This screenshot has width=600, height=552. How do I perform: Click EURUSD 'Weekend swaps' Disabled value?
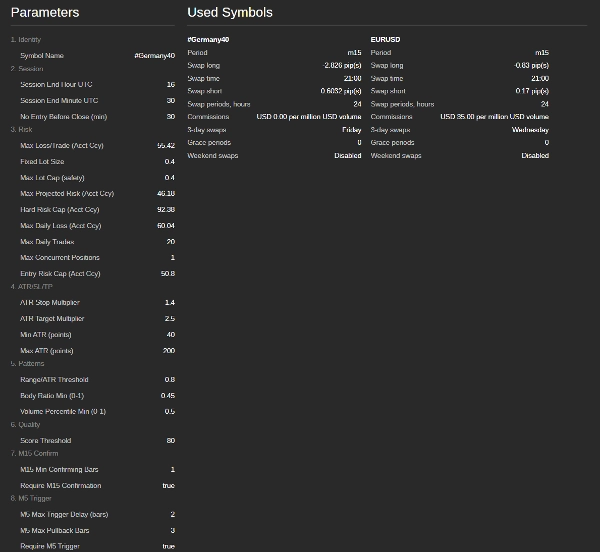pyautogui.click(x=535, y=156)
